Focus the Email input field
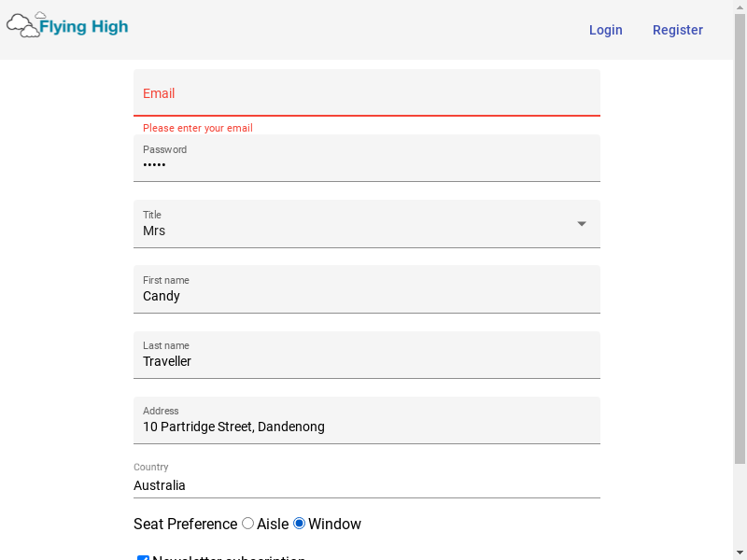747x560 pixels. click(367, 92)
